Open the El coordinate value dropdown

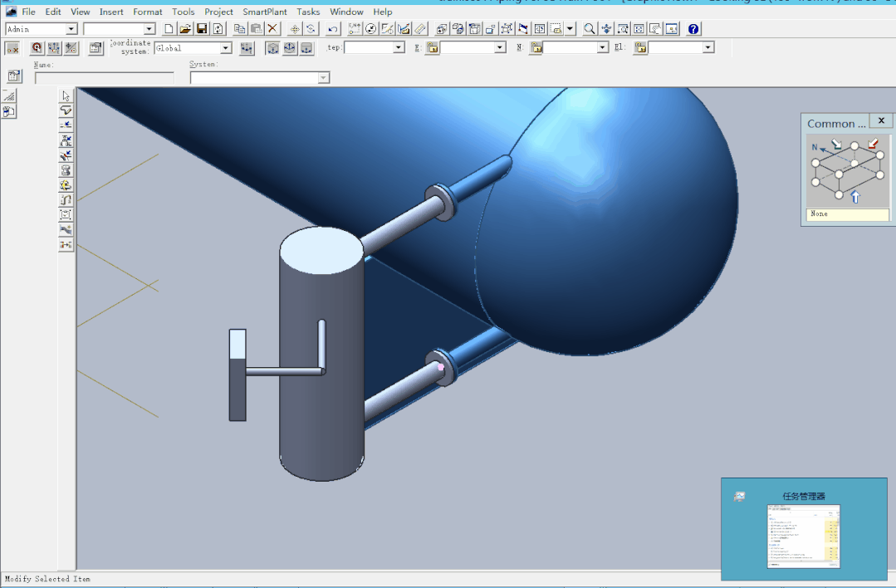[708, 47]
